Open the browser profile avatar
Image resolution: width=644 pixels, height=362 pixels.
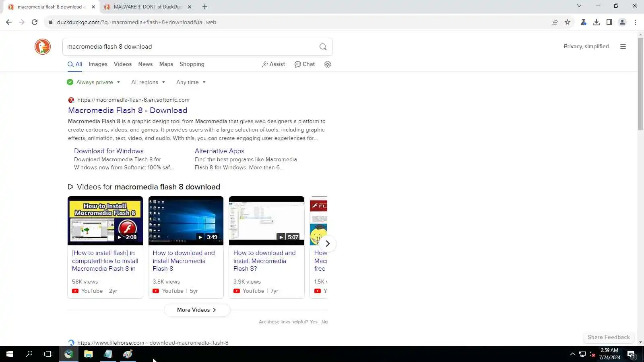(622, 22)
